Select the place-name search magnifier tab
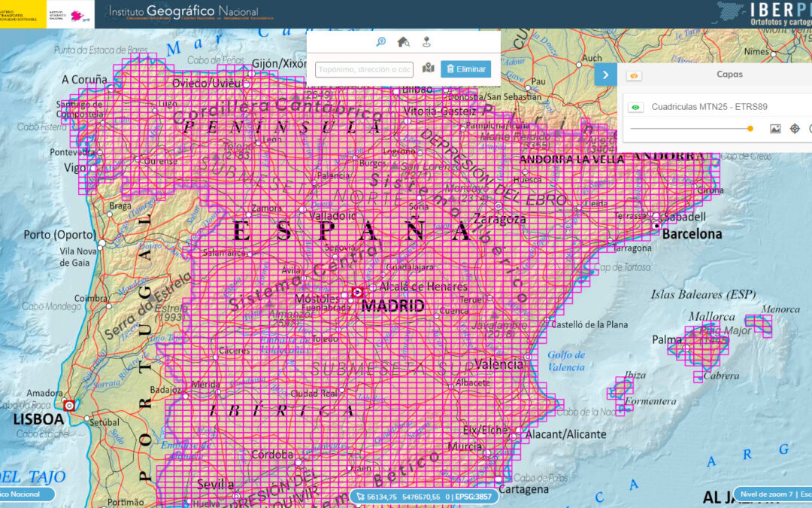The image size is (812, 508). [381, 42]
